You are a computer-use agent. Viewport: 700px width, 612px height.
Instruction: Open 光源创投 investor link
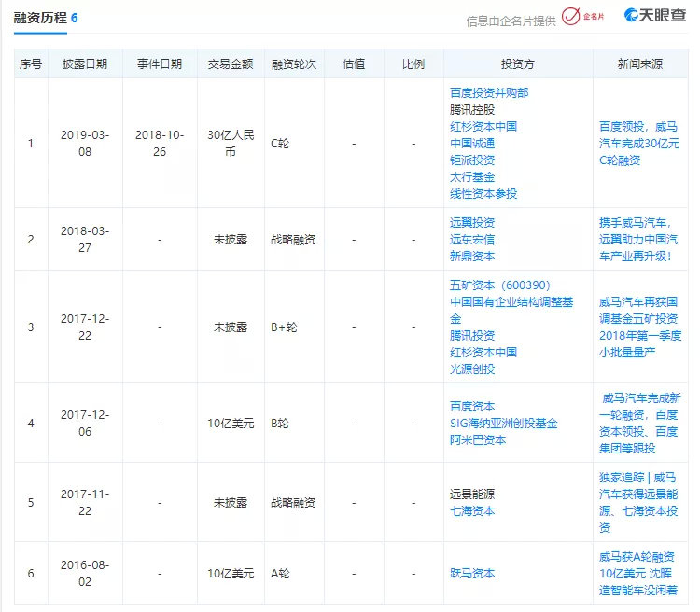click(x=471, y=369)
